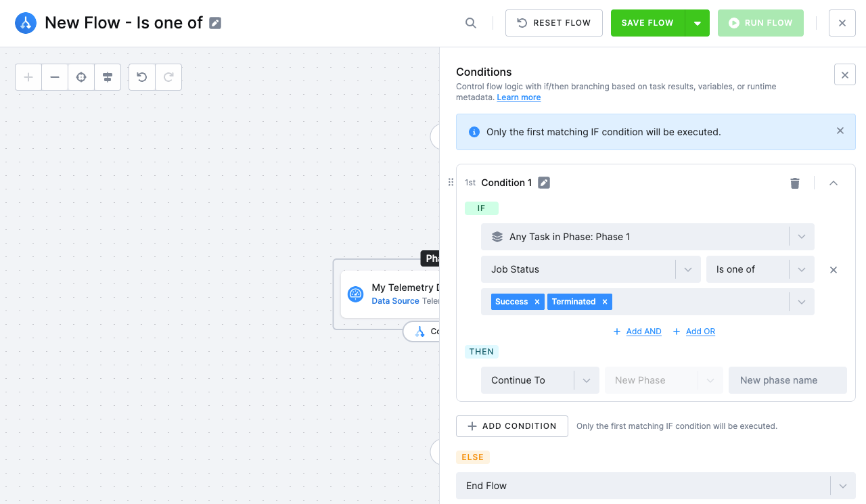Click the zoom out minus icon
Image resolution: width=866 pixels, height=504 pixels.
point(55,77)
